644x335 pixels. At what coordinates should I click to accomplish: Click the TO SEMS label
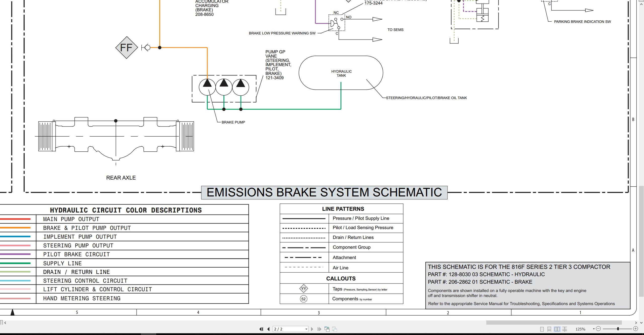tap(395, 30)
